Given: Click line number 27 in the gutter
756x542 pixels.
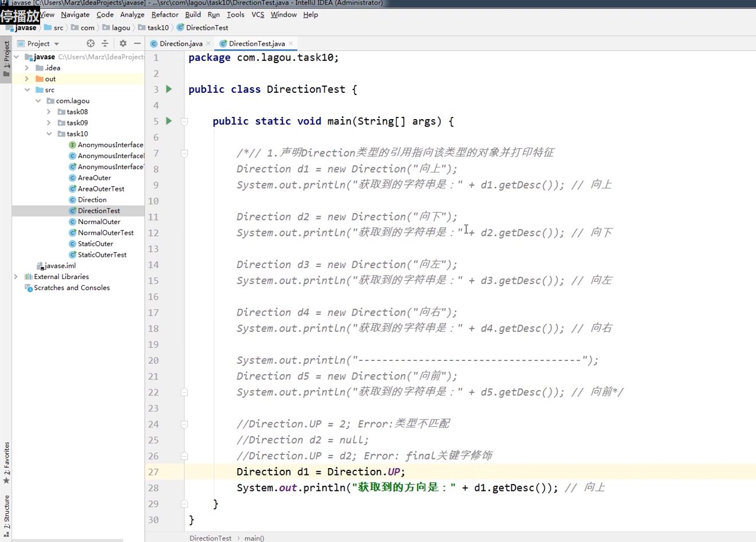Looking at the screenshot, I should tap(153, 472).
